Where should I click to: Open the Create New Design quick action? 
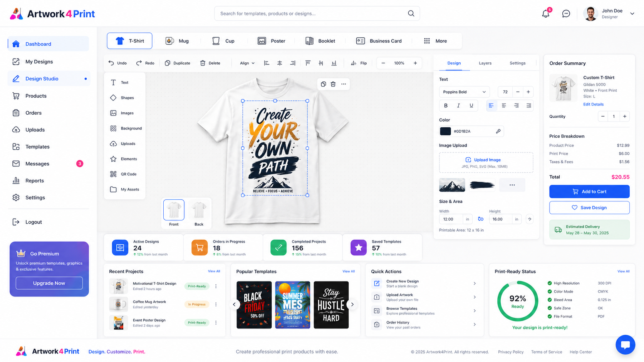(x=424, y=284)
